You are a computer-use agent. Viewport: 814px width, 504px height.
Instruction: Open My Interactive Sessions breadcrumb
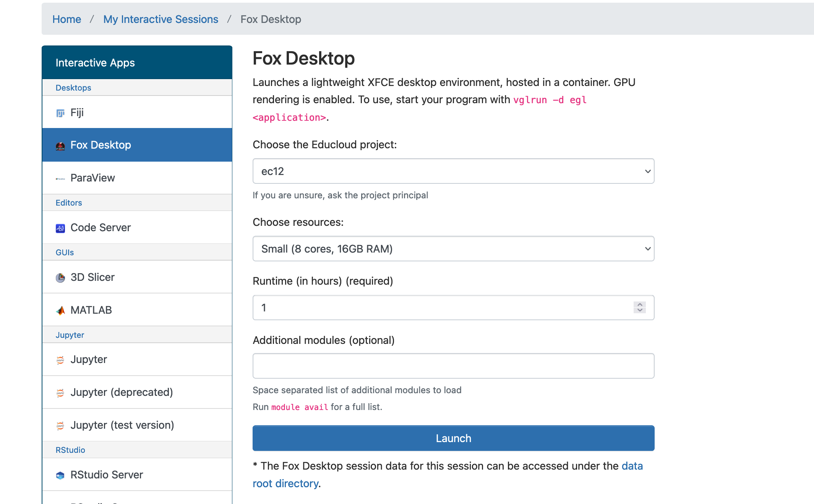[161, 19]
